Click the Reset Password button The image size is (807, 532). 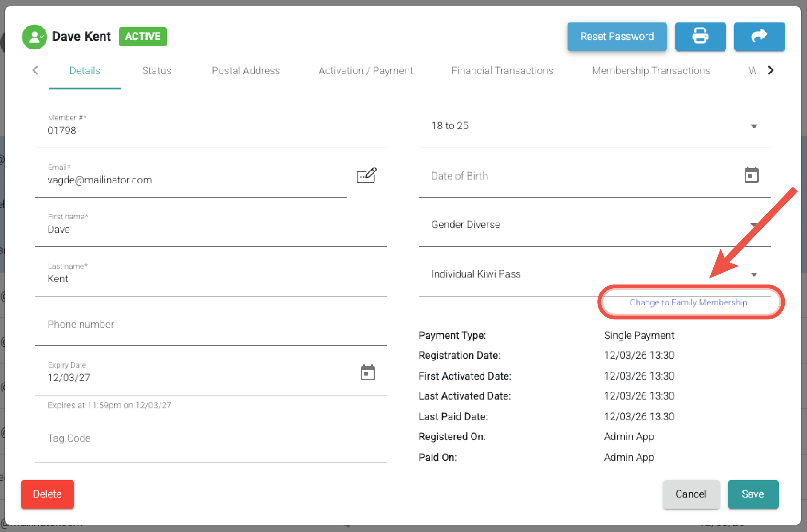[x=617, y=36]
